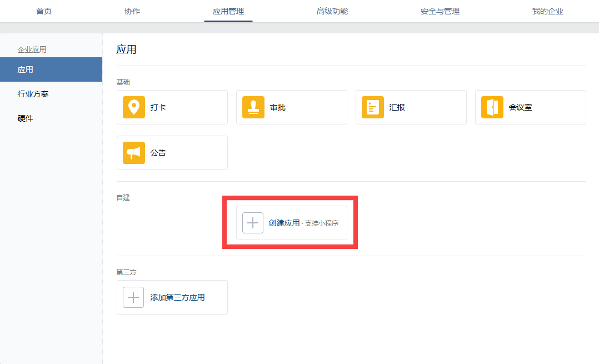Click the 支持小程序 text
Screen dimensions: 599x364
click(x=322, y=223)
